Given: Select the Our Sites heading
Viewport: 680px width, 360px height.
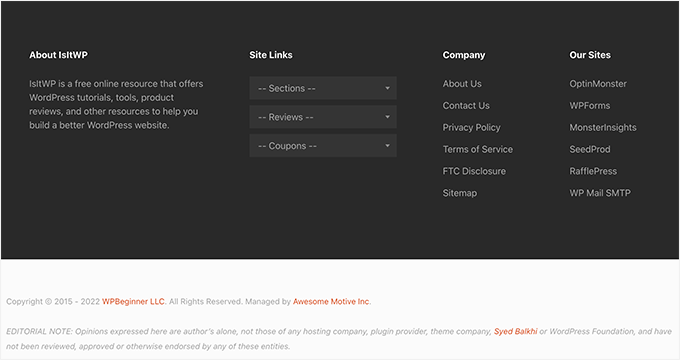Looking at the screenshot, I should 590,55.
